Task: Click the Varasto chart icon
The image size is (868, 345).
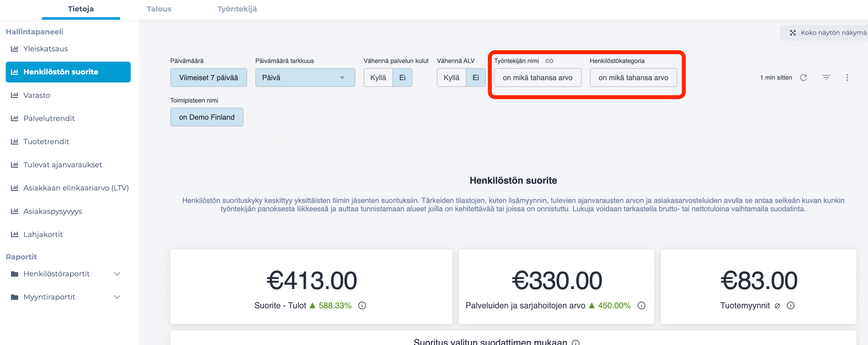Action: (15, 95)
